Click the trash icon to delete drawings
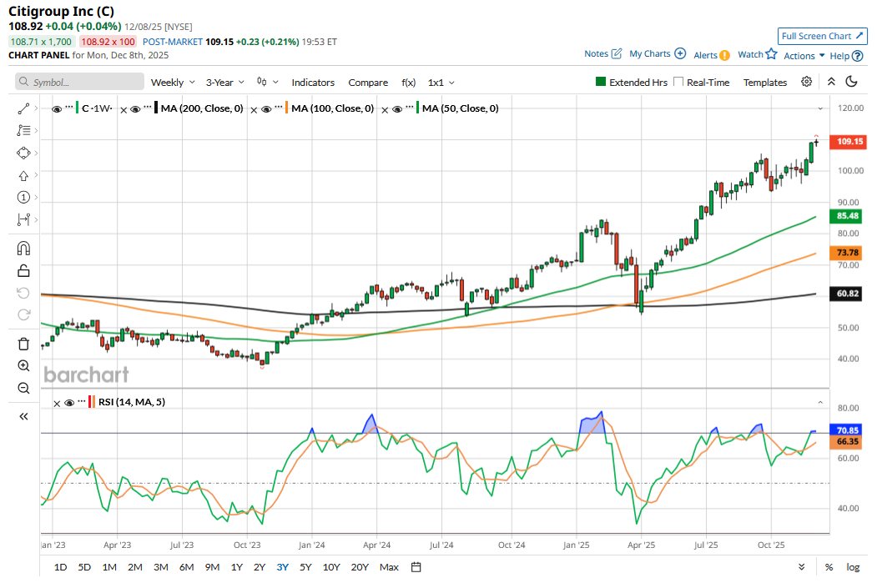This screenshot has height=588, width=887. tap(23, 344)
